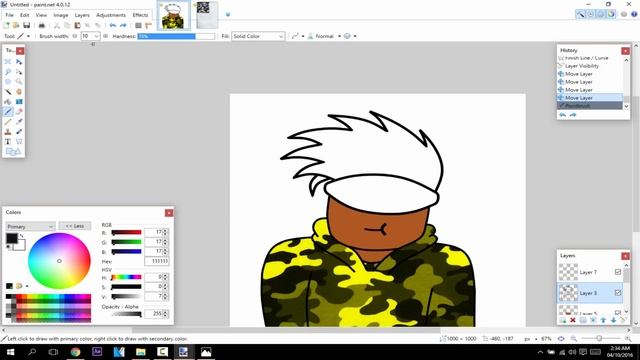Select the Paint Bucket tool
The height and width of the screenshot is (360, 640).
[8, 102]
